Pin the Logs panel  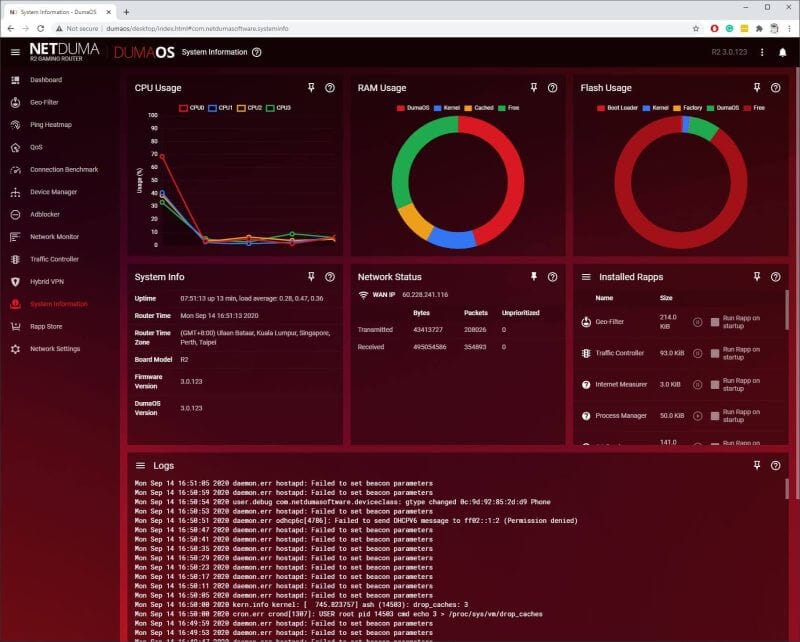(757, 466)
